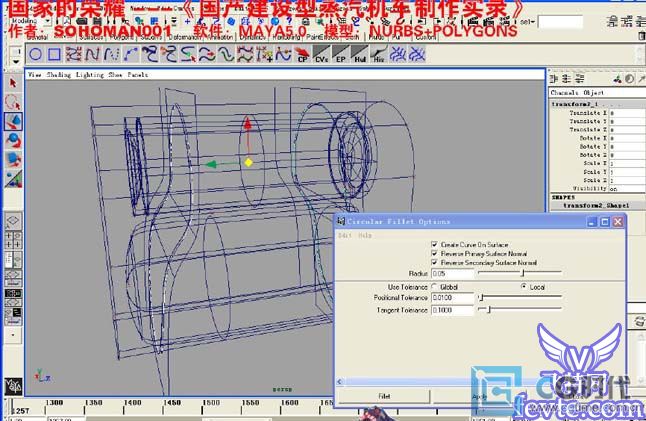Click the Attach Curves shelf icon
This screenshot has height=421, width=646.
coord(150,54)
